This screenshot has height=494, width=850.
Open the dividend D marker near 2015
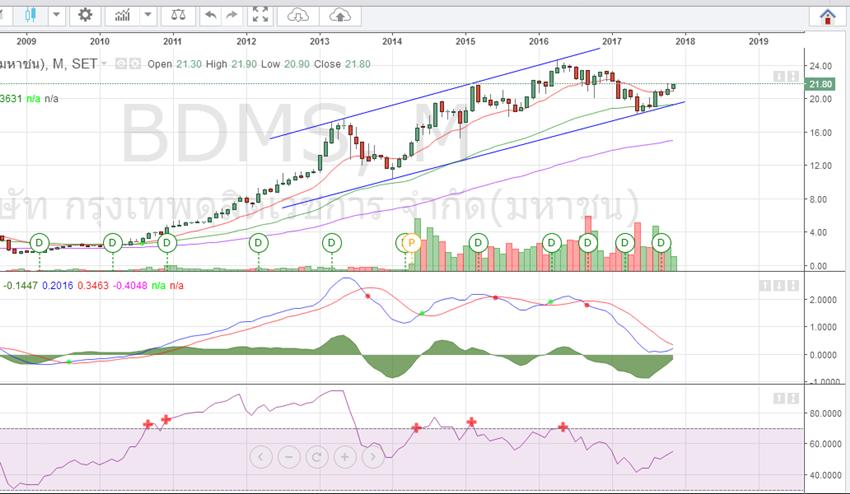(478, 242)
